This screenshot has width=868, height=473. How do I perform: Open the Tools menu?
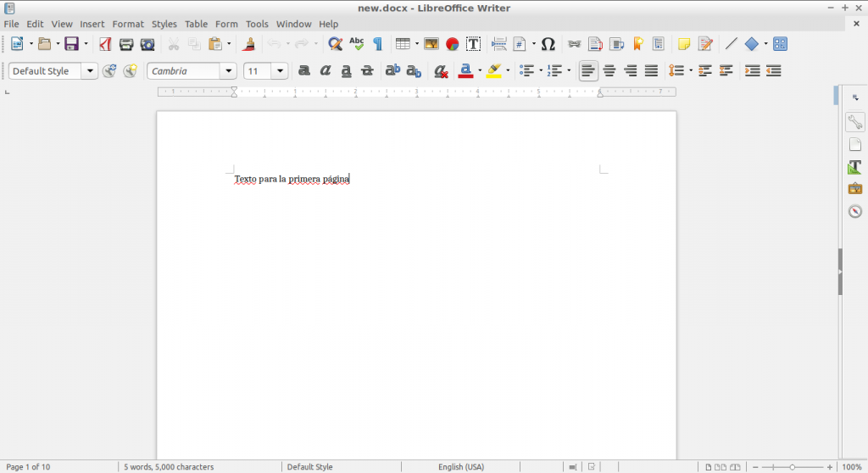tap(257, 24)
